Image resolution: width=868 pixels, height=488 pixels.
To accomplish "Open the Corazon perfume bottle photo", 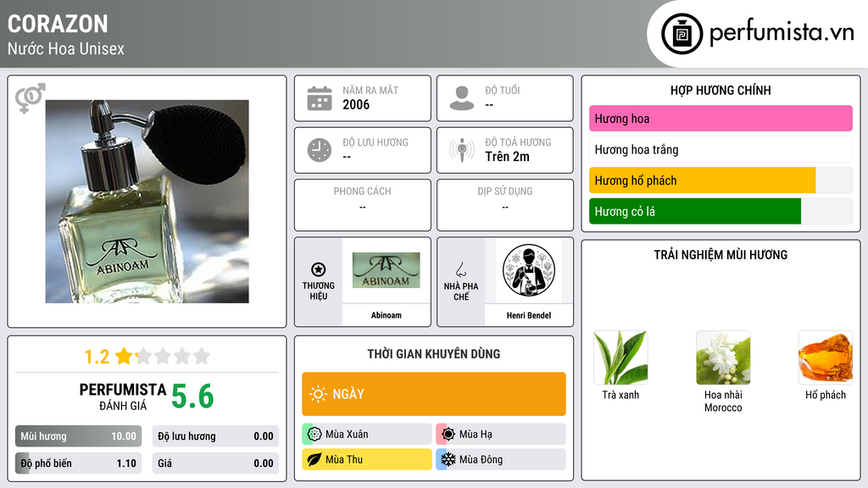I will 147,202.
